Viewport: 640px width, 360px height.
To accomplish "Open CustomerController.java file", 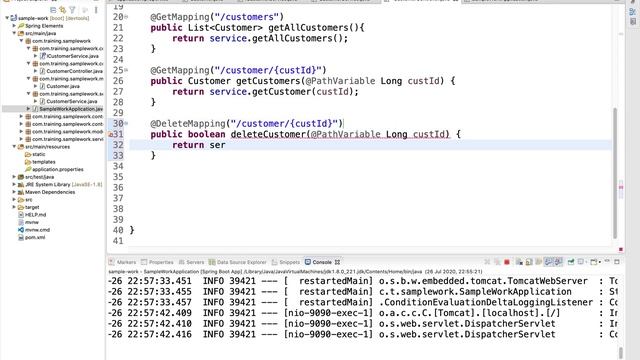I will 74,71.
